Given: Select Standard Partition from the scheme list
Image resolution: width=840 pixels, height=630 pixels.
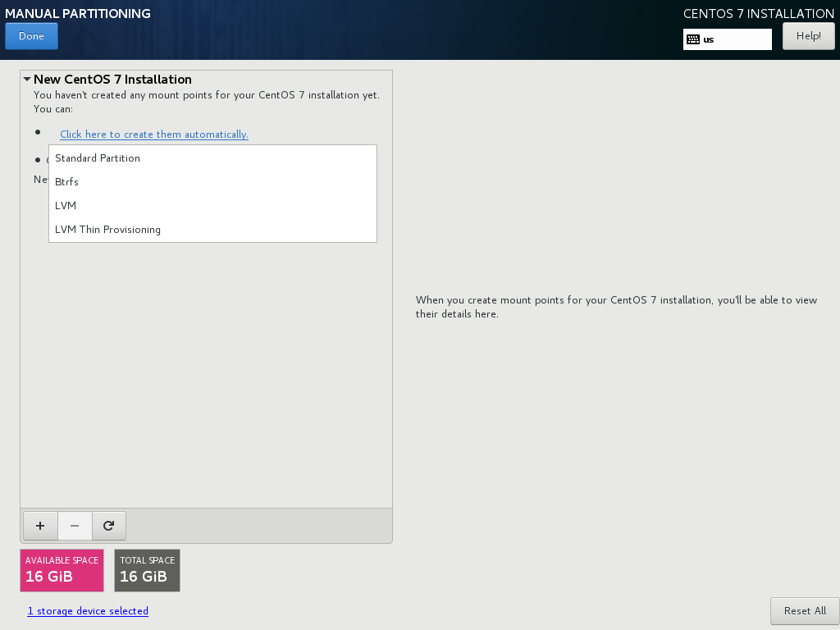Looking at the screenshot, I should coord(212,158).
